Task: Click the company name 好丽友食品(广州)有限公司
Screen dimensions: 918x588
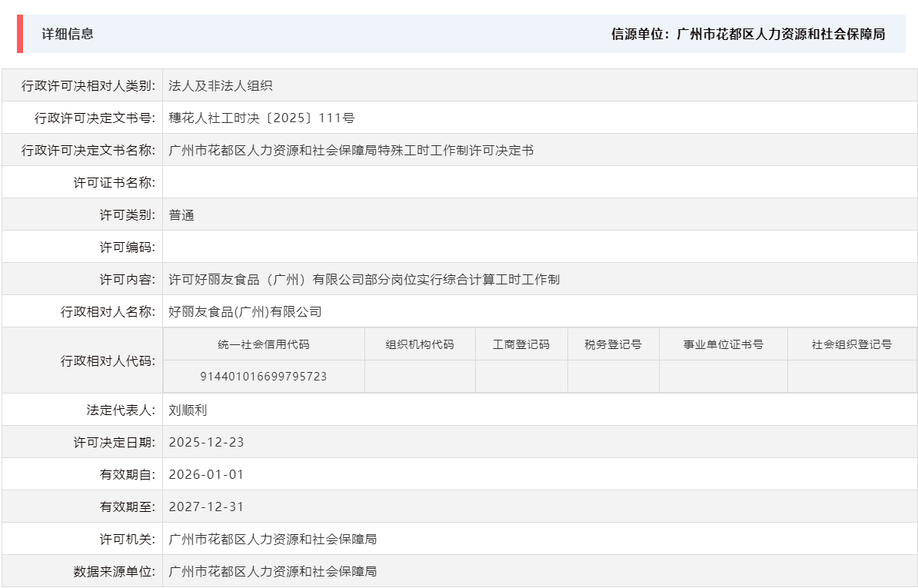Action: 246,311
